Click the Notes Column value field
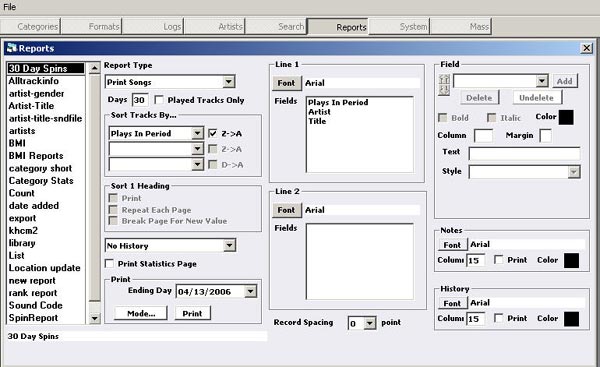Image resolution: width=600 pixels, height=367 pixels. 476,260
